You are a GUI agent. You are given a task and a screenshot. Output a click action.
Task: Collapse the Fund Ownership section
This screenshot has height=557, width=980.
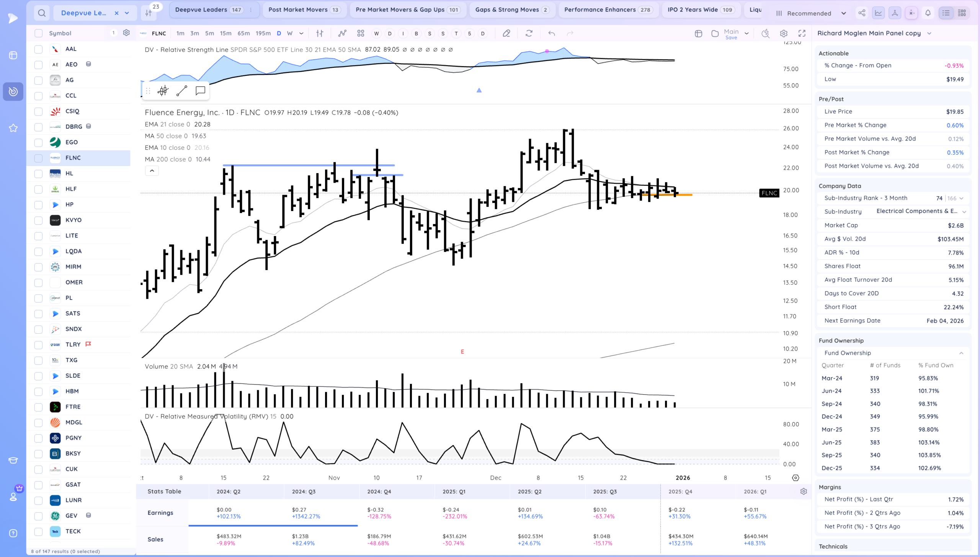click(x=961, y=353)
